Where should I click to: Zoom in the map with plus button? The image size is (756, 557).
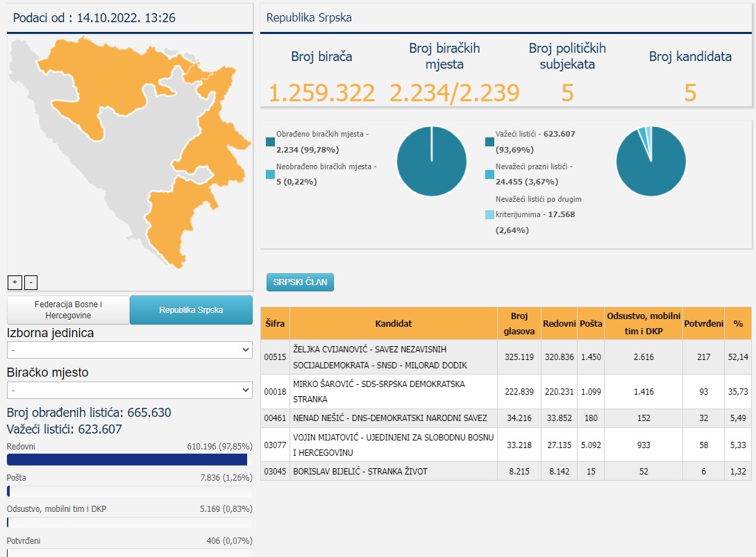(x=15, y=282)
